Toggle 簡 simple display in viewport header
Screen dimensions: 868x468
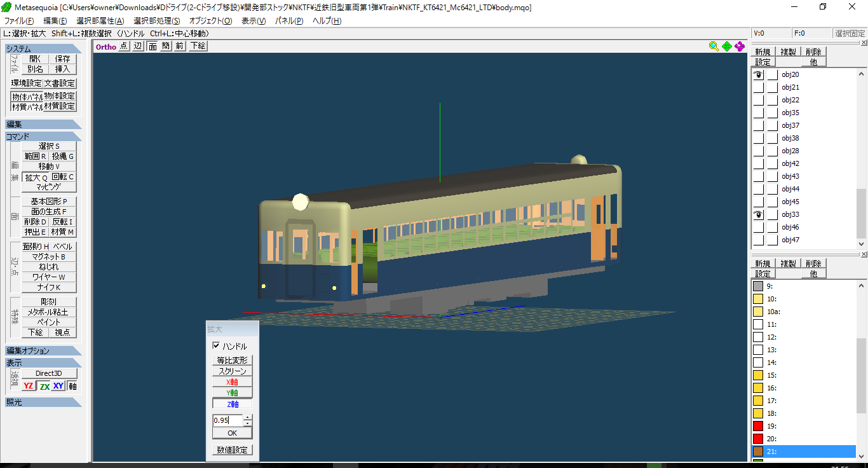(165, 46)
